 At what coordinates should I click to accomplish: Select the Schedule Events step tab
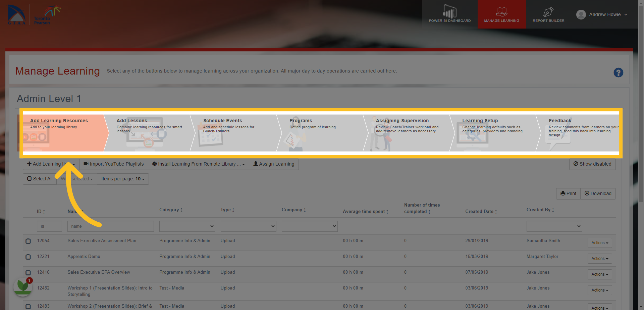pos(236,133)
